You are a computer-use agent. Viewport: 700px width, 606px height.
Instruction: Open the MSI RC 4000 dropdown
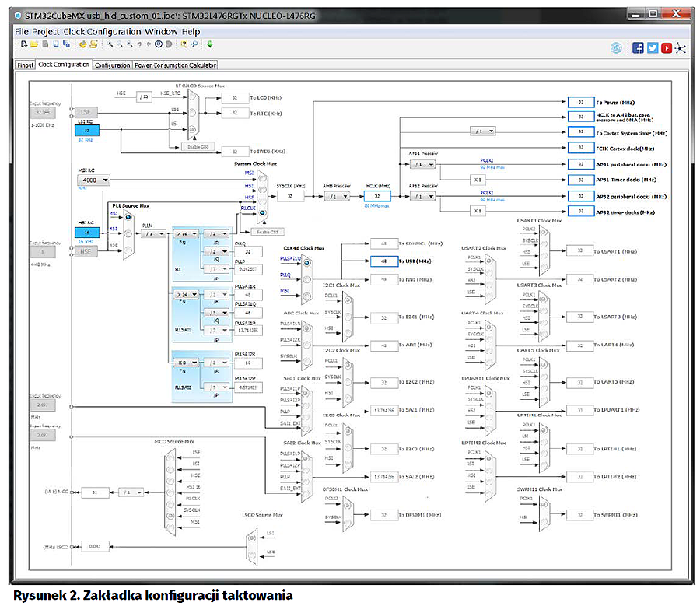coord(93,180)
